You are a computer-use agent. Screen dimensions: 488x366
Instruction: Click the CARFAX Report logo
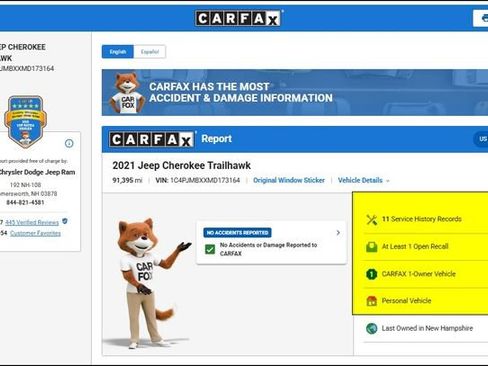tap(152, 139)
